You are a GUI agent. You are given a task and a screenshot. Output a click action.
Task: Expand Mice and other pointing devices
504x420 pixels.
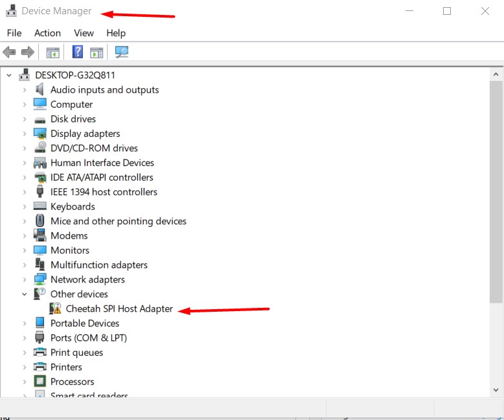25,221
